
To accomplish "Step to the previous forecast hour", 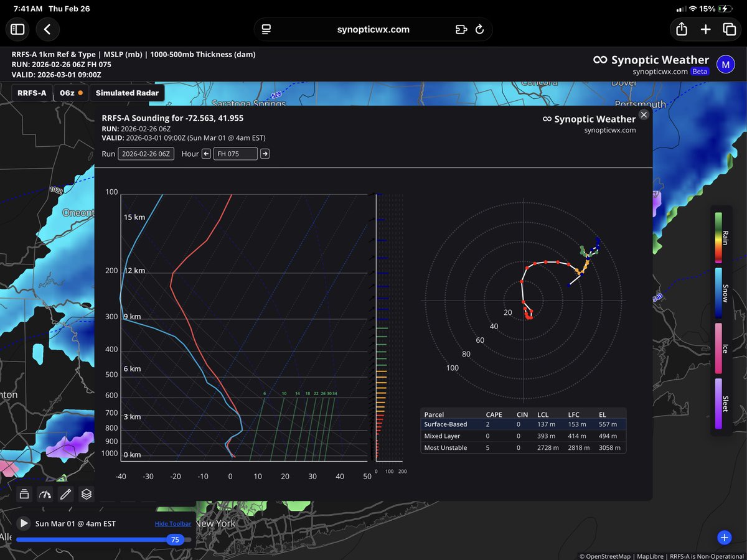I will 207,154.
